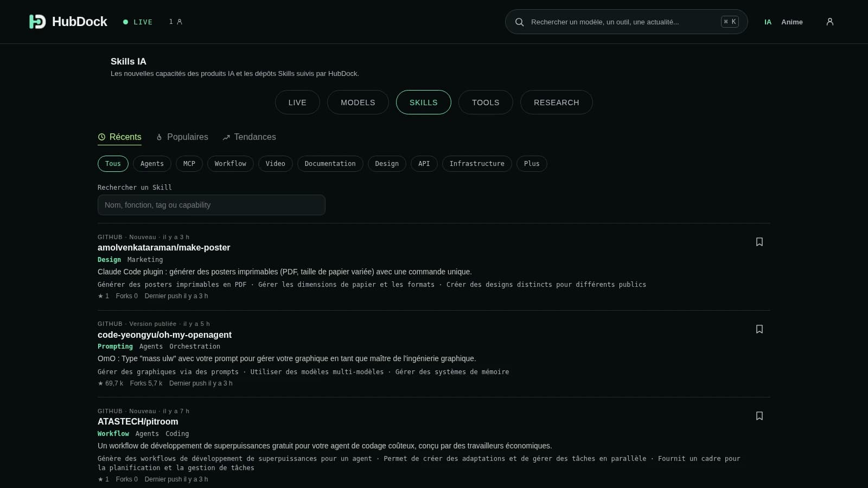Open the TOOLS section
The image size is (868, 488).
pyautogui.click(x=486, y=102)
